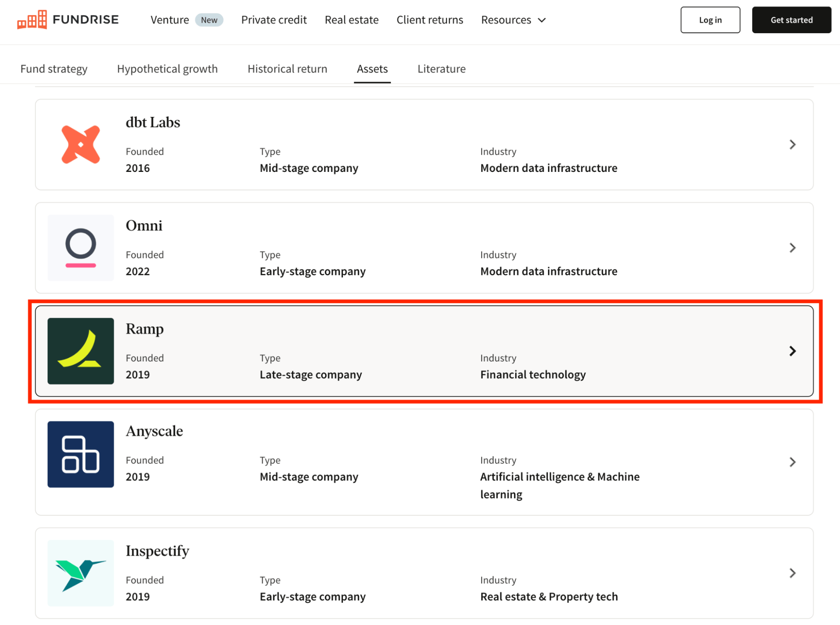This screenshot has width=840, height=625.
Task: Switch to Hypothetical growth tab
Action: point(167,69)
